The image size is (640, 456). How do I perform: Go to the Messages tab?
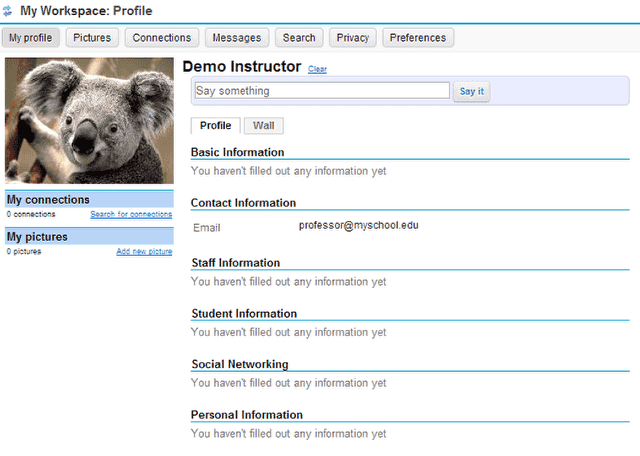click(237, 38)
